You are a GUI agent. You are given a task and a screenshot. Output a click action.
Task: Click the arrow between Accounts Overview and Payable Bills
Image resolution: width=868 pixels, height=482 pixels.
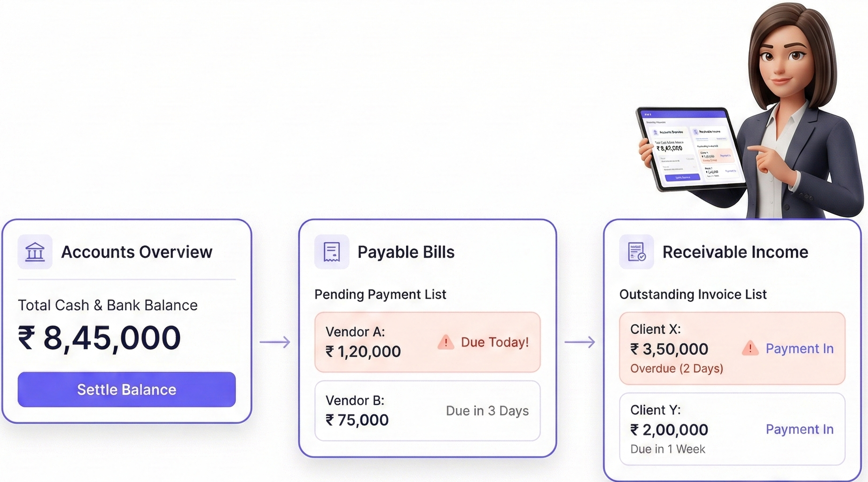(275, 342)
